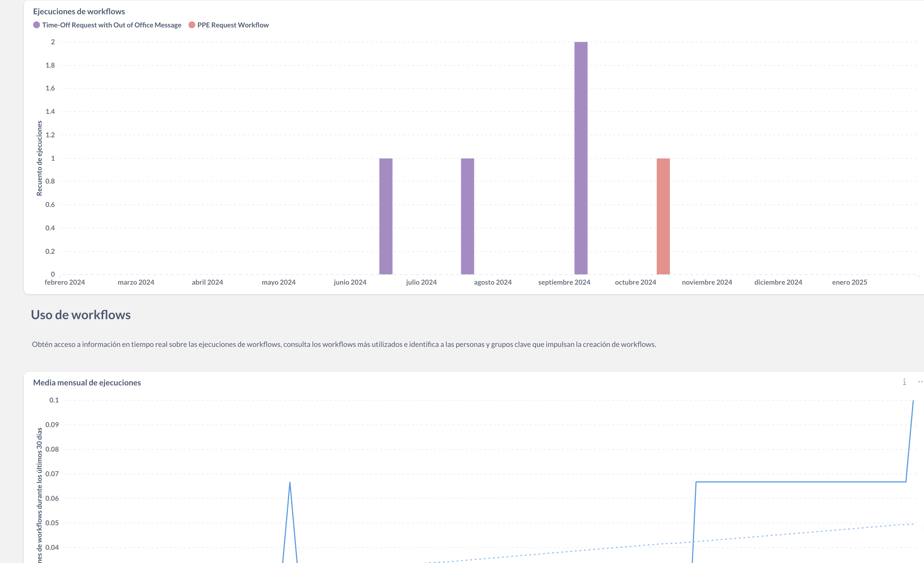Click the septiembre 2024 axis label
This screenshot has width=924, height=563.
[564, 282]
